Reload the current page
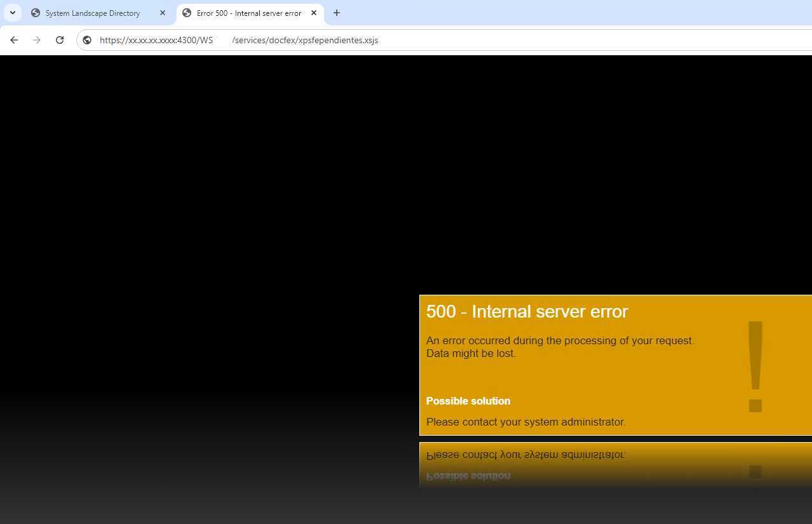 tap(60, 40)
